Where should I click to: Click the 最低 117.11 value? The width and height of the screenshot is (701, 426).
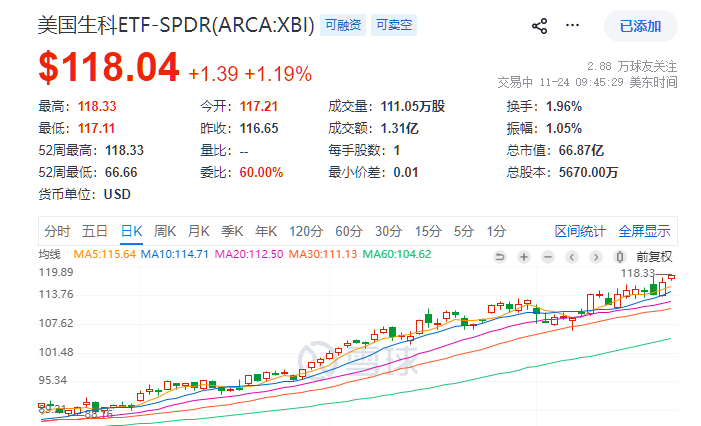pos(97,128)
